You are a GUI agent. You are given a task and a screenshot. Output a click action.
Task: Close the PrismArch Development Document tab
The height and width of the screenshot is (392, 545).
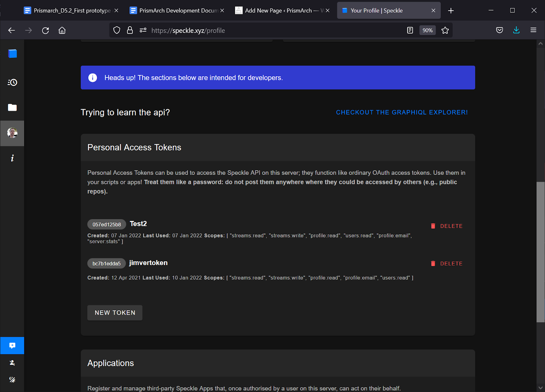point(222,11)
